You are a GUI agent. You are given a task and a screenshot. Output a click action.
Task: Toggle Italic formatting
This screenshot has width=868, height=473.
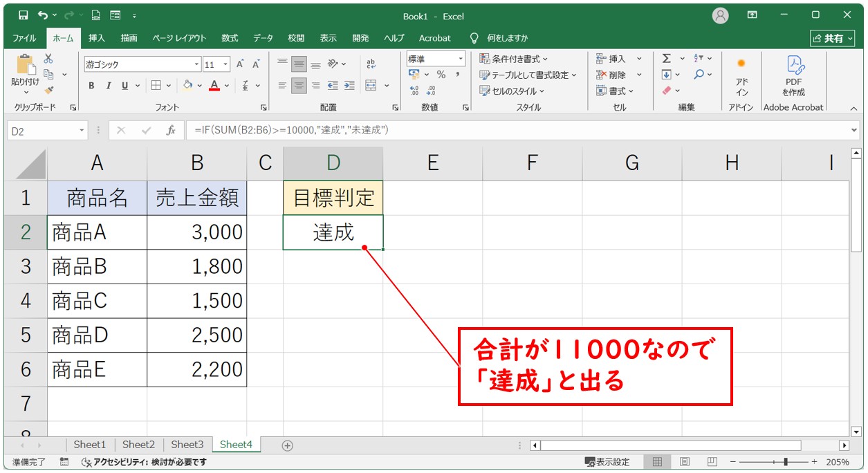(108, 86)
